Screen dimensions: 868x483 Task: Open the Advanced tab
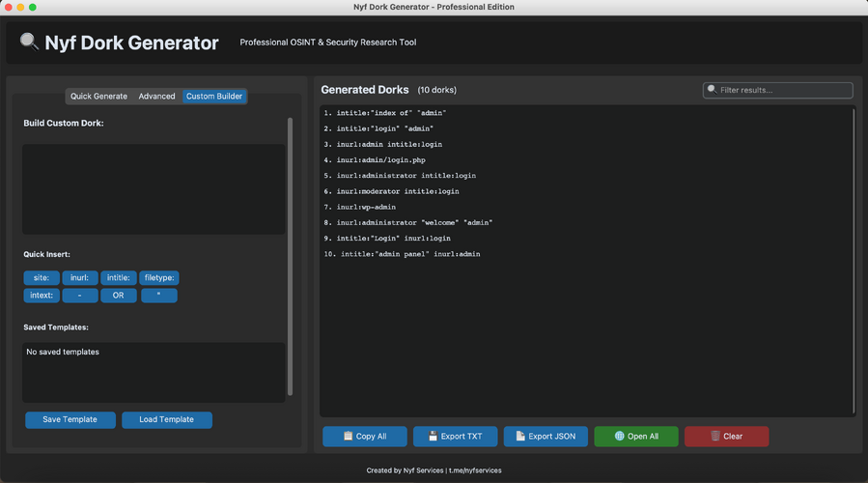156,97
